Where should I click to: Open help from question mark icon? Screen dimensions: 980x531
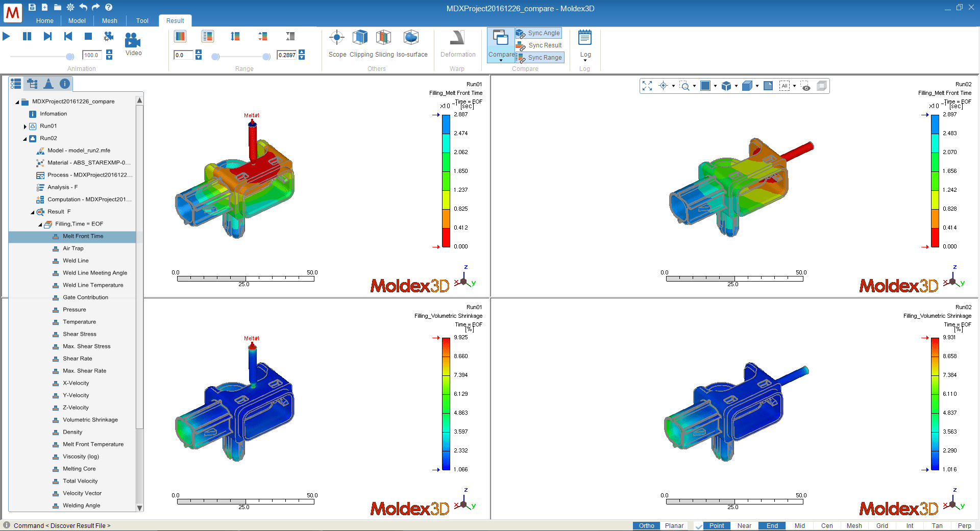[109, 7]
